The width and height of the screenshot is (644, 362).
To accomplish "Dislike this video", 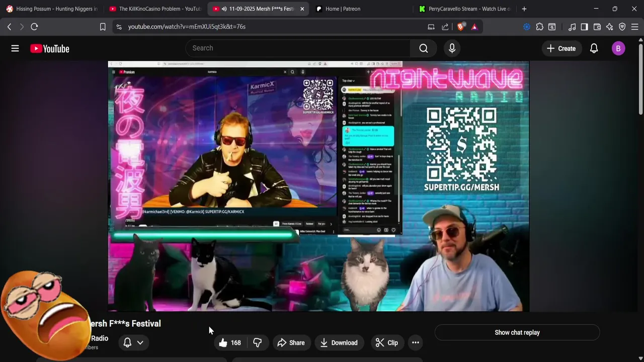I will 258,342.
